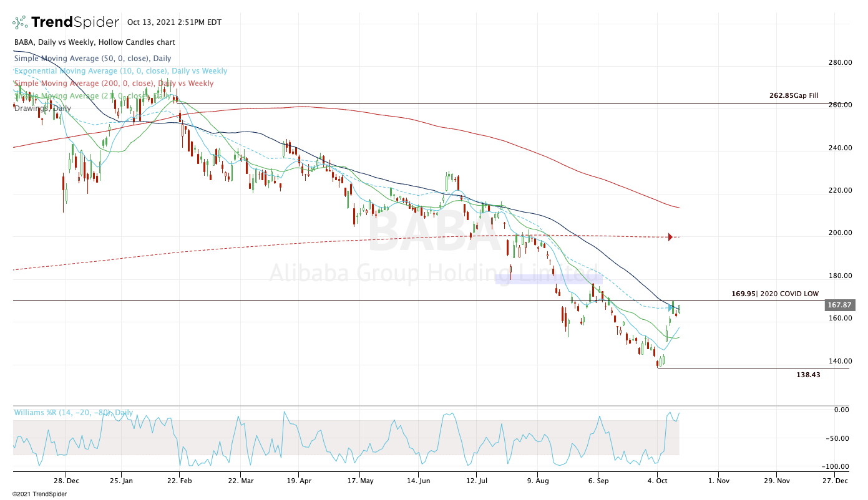Click the '1. Nov' date axis label
Screen dimensions: 868x500
(x=718, y=481)
